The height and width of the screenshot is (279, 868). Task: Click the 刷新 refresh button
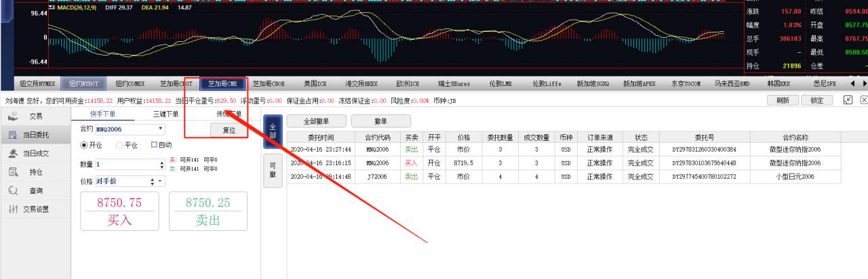(x=783, y=100)
